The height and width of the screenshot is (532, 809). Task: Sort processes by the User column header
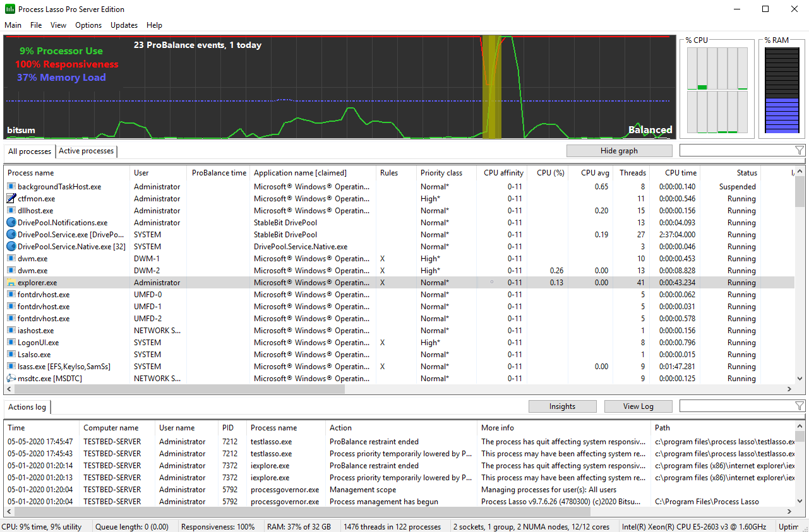159,173
